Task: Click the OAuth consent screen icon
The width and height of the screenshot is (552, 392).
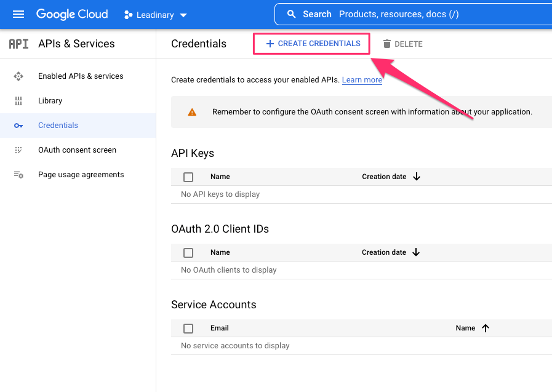Action: pyautogui.click(x=18, y=150)
